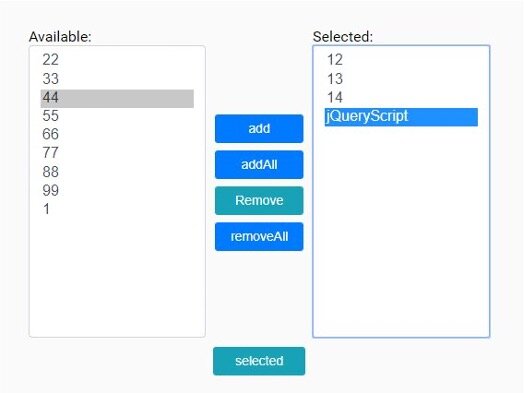Select item 55 in Available list
This screenshot has height=393, width=524.
[117, 116]
